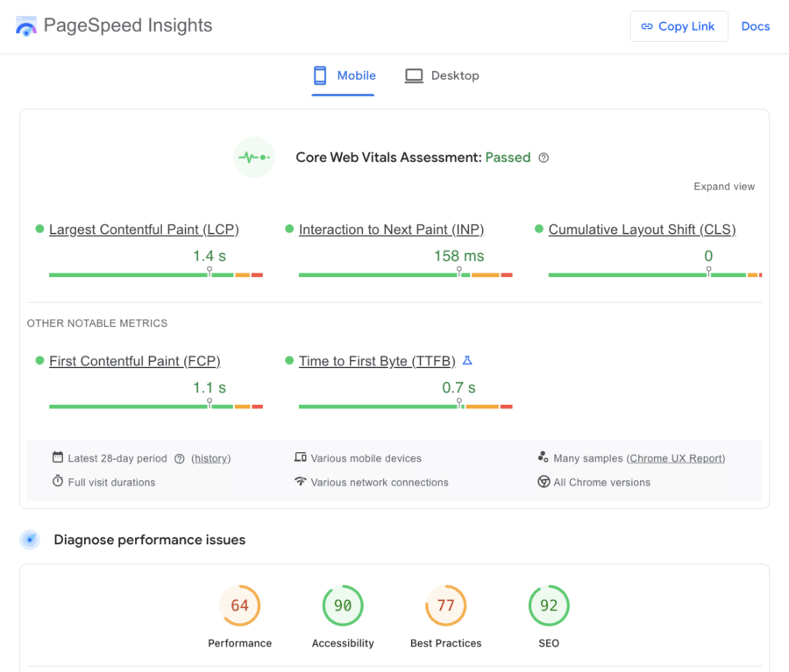Click the green status dot beside TTFB
The width and height of the screenshot is (789, 672).
point(289,361)
